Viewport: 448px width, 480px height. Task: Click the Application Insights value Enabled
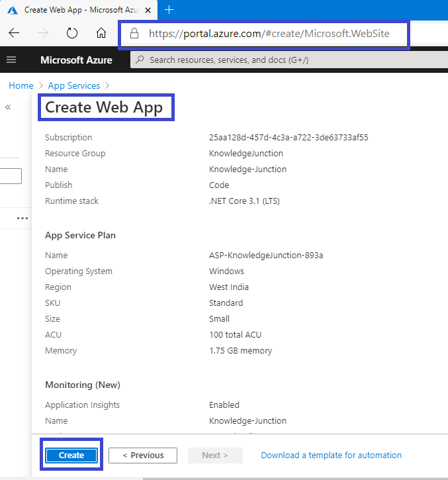point(224,405)
